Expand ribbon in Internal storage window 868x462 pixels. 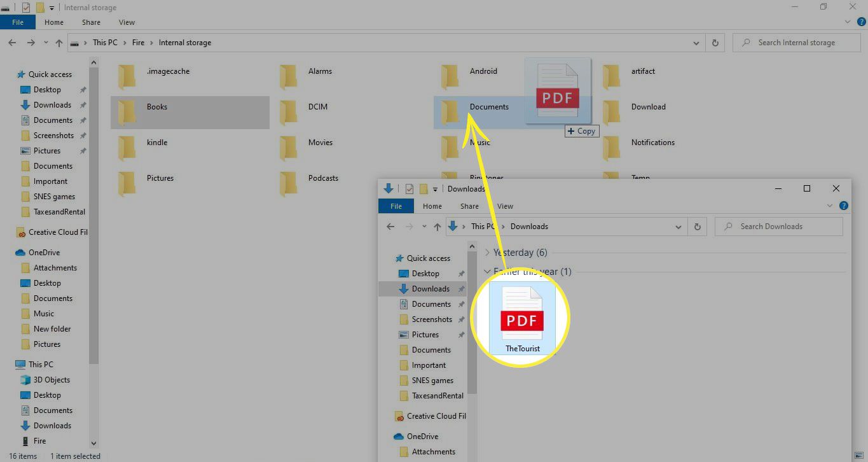point(847,22)
